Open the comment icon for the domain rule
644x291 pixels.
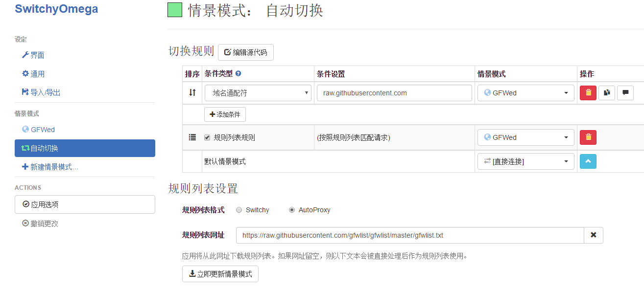click(x=625, y=92)
